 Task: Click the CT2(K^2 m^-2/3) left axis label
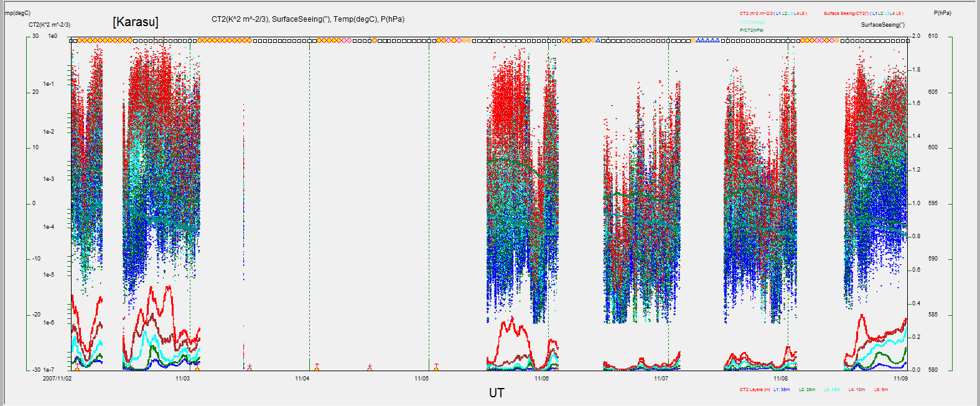[x=49, y=25]
